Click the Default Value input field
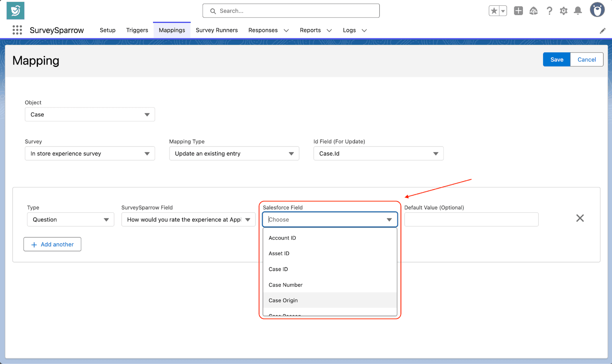Screen dimensions: 612x364 (471, 219)
